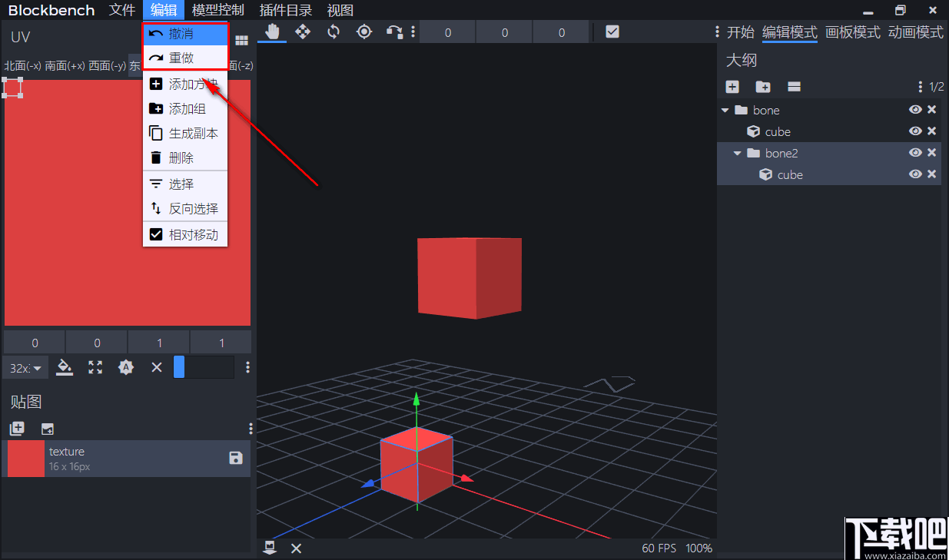Uncheck the toolbar checkbox option
949x560 pixels.
pyautogui.click(x=612, y=31)
